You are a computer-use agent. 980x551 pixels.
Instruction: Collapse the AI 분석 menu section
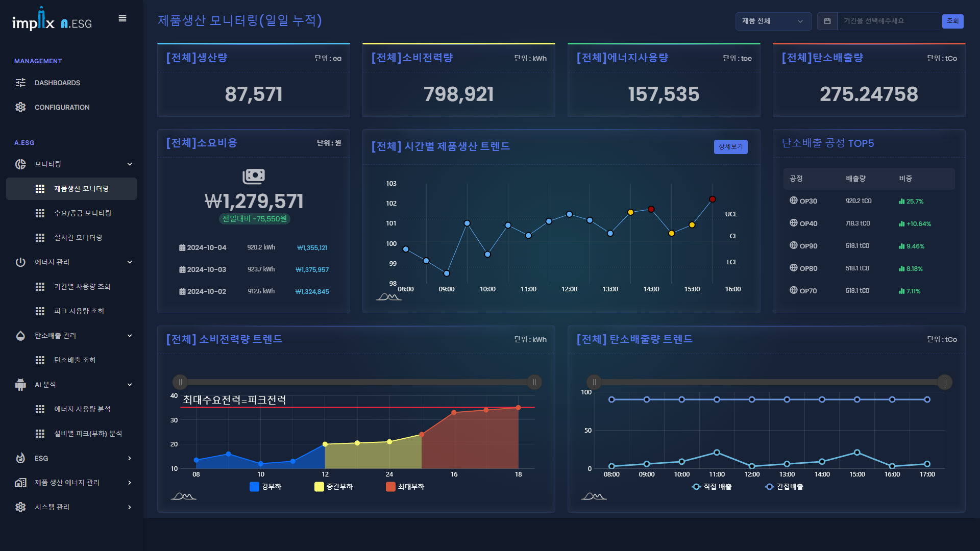[x=130, y=385]
